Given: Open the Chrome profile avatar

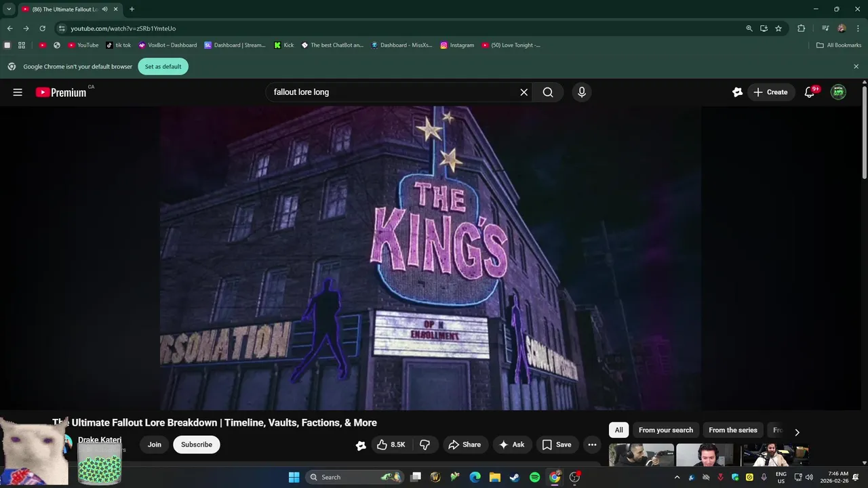Looking at the screenshot, I should tap(842, 28).
